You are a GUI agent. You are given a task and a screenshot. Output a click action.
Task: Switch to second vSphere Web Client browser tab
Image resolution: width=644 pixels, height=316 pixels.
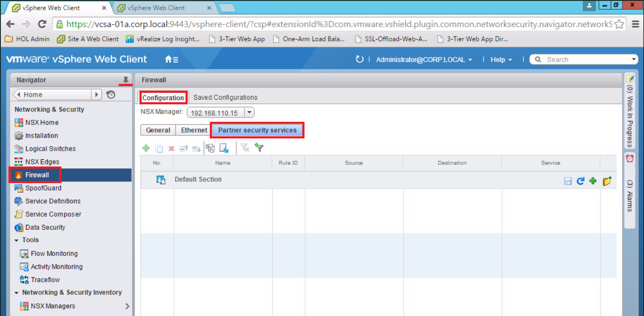pos(164,8)
